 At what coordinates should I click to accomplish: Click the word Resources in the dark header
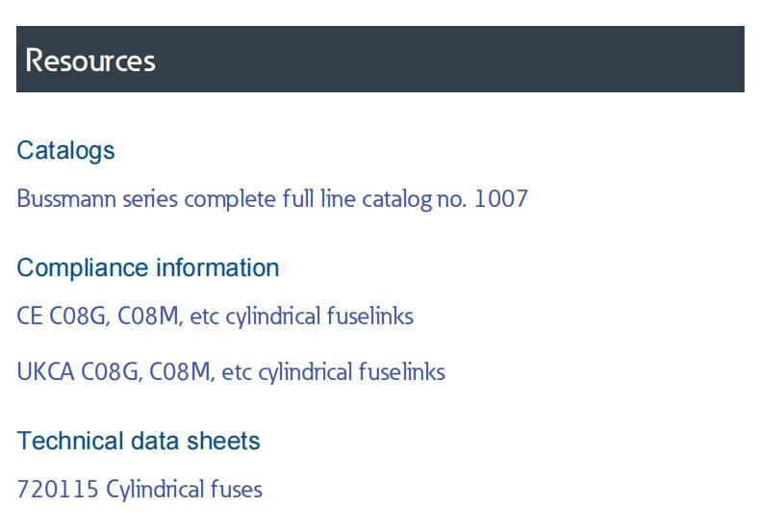[90, 60]
